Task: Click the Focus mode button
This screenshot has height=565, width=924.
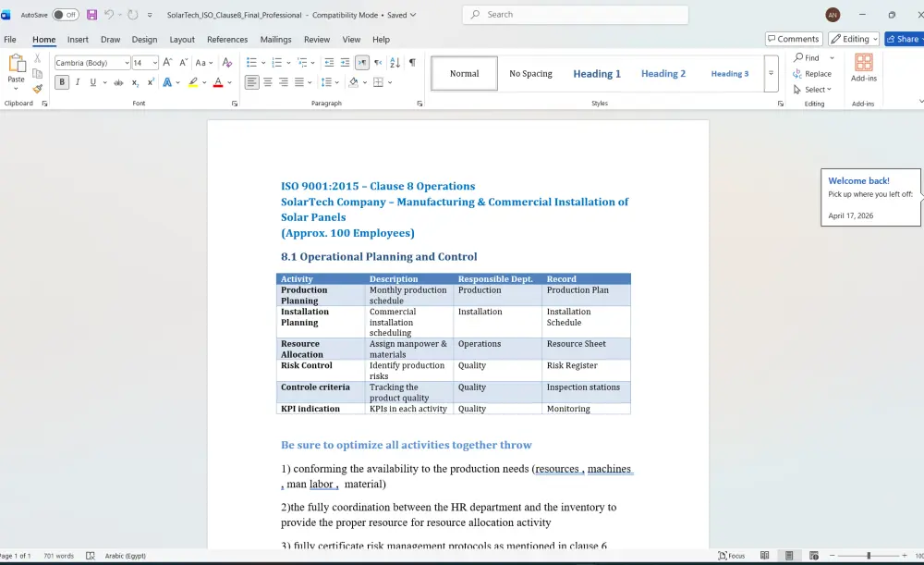Action: 731,556
